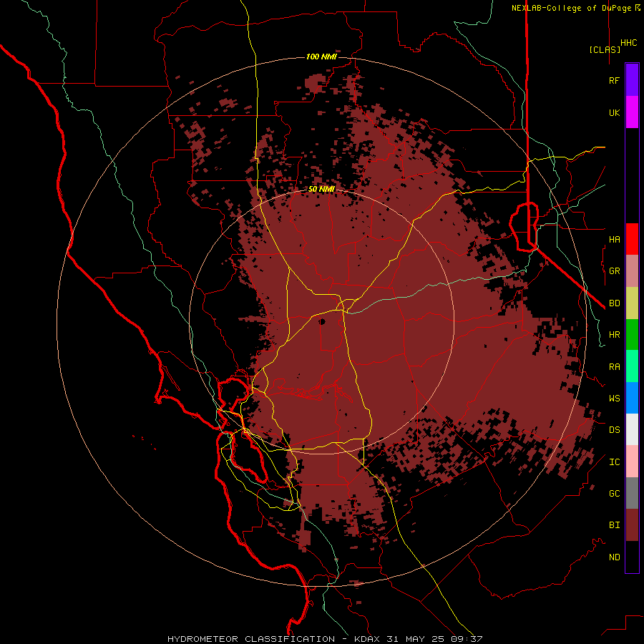Click the "HA" legend label
Viewport: 644px width, 644px height.
click(x=614, y=240)
